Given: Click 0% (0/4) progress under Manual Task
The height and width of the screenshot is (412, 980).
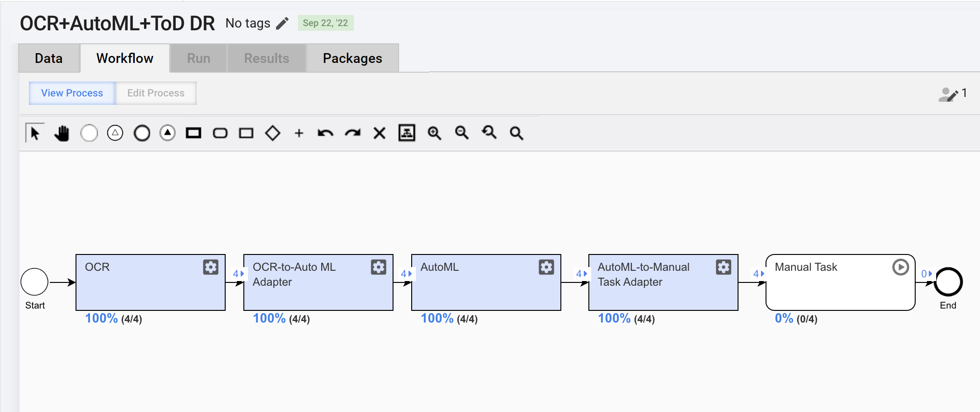Looking at the screenshot, I should [x=796, y=319].
